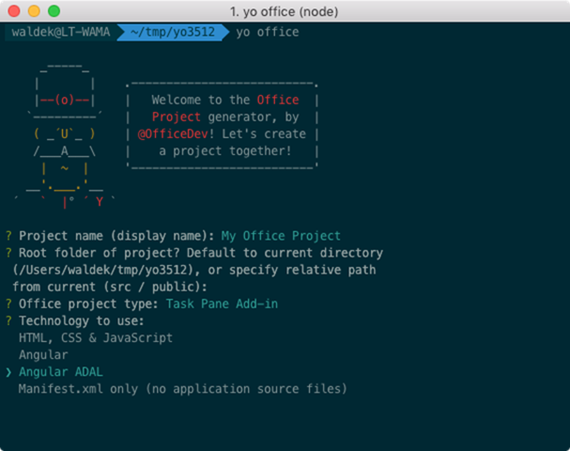Select Manifest.xml only option
The height and width of the screenshot is (451, 570).
183,389
